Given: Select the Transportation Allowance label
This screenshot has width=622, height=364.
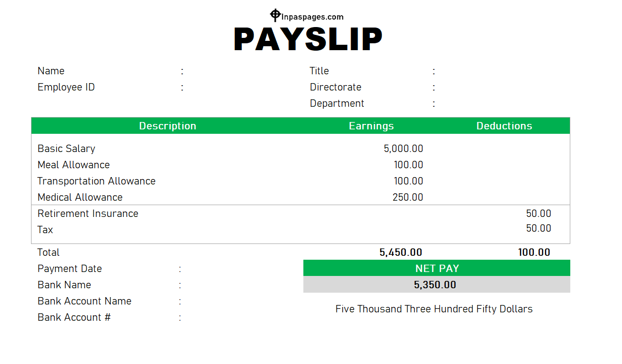Looking at the screenshot, I should [x=97, y=181].
